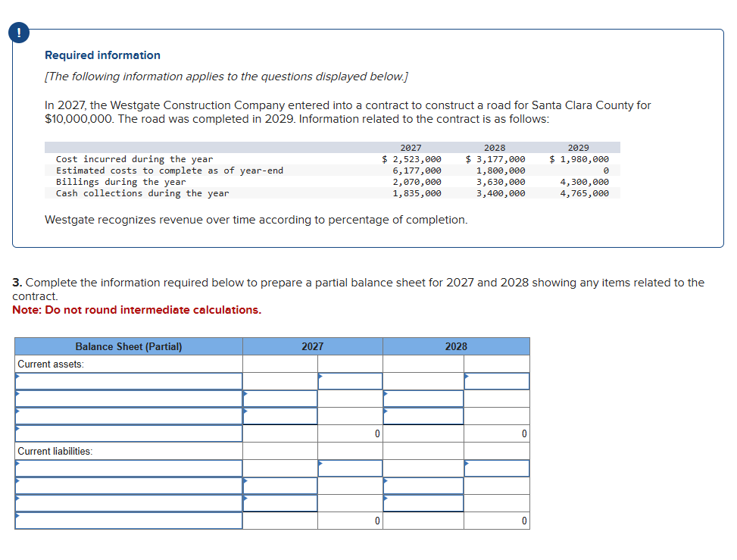737x560 pixels.
Task: Click the 2028 column header
Action: pos(457,346)
